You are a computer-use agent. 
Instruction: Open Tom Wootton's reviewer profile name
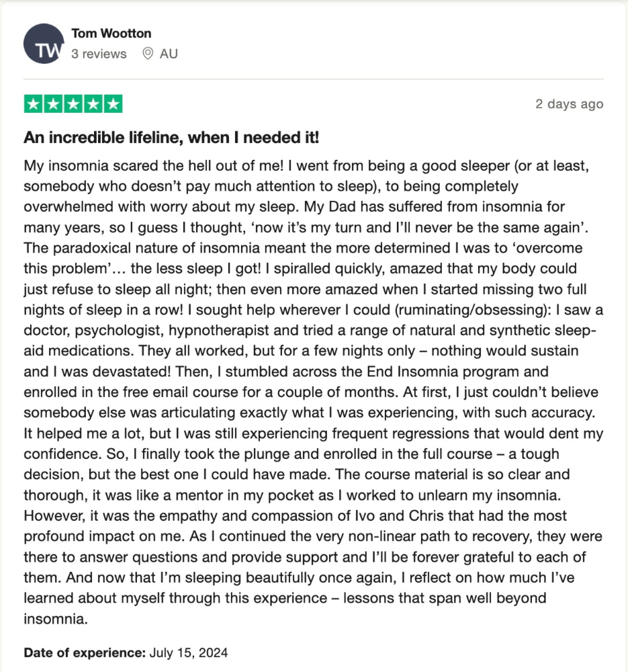point(111,34)
